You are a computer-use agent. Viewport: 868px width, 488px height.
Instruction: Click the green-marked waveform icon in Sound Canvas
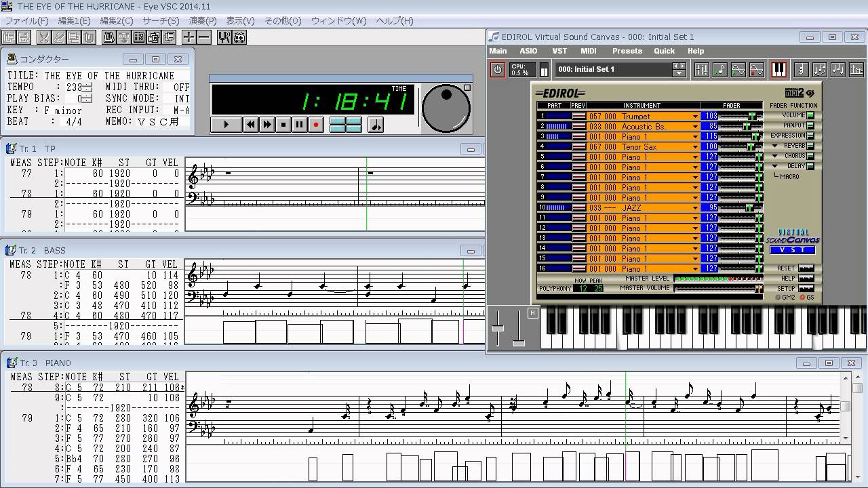pos(738,69)
